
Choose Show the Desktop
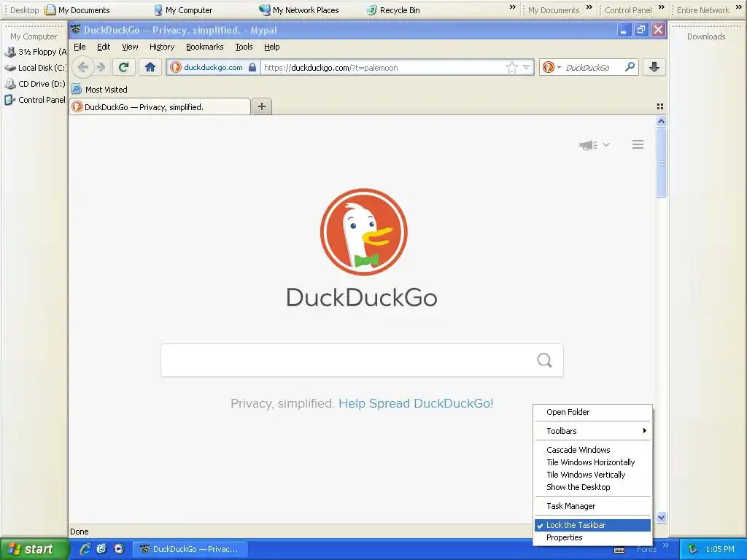coord(592,486)
